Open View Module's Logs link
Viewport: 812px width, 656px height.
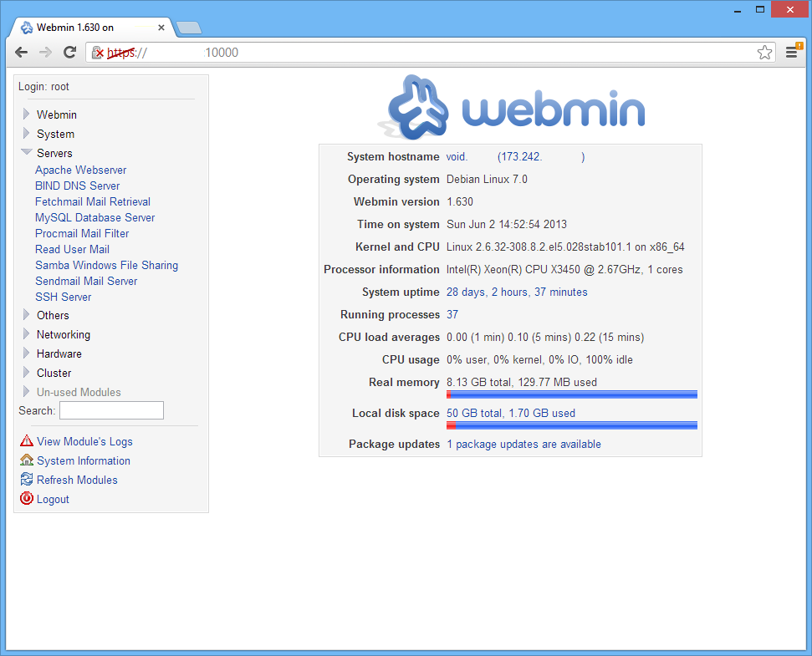point(84,441)
